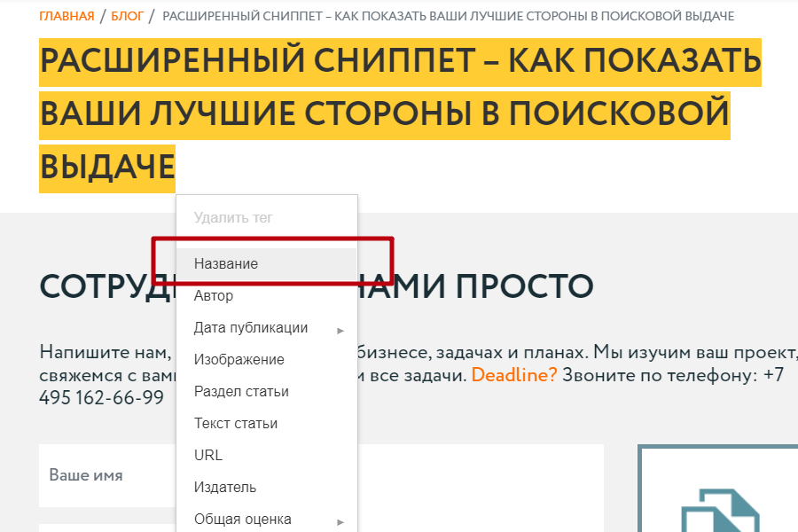Click inside the Ваше имя name field
The height and width of the screenshot is (532, 798).
[x=106, y=476]
